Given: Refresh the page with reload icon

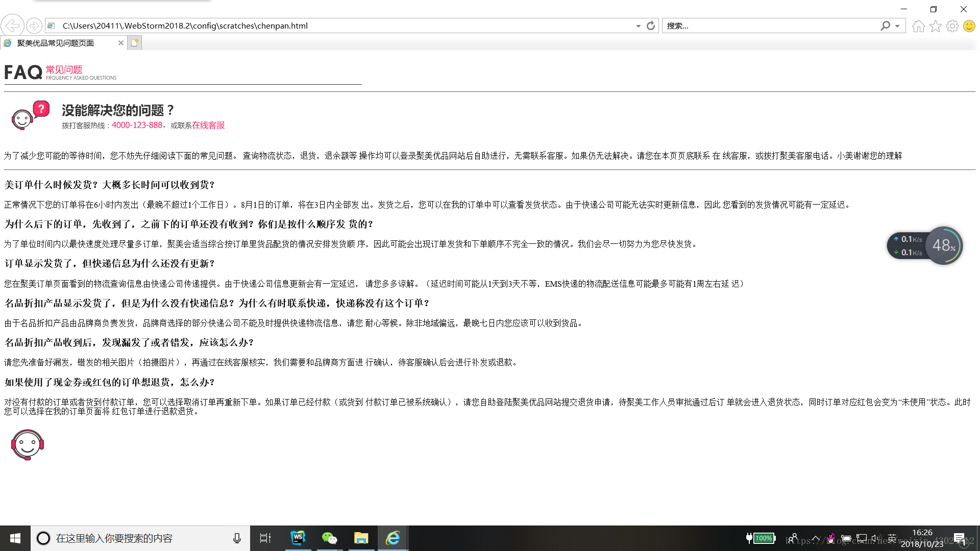Looking at the screenshot, I should point(651,26).
